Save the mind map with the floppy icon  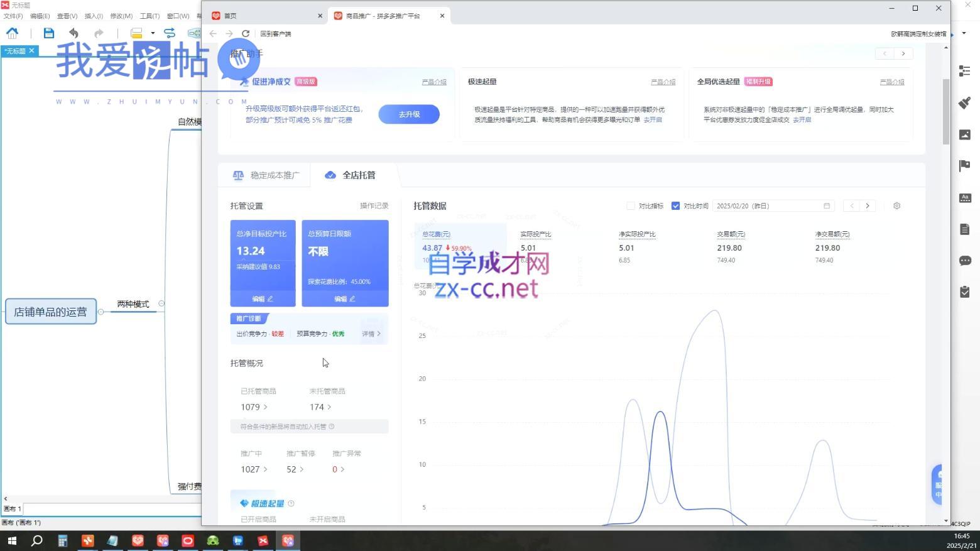[x=48, y=33]
